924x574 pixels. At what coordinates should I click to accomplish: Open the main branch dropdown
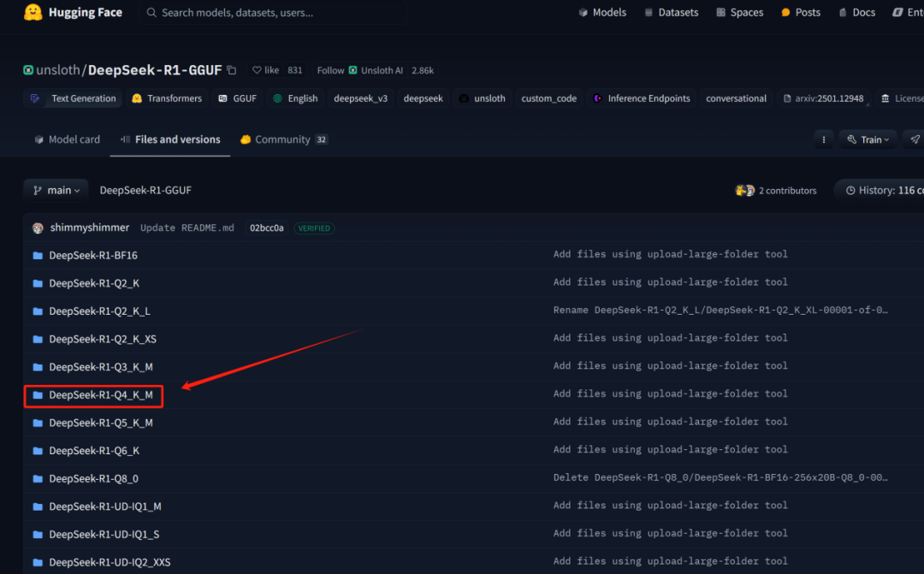pyautogui.click(x=56, y=191)
